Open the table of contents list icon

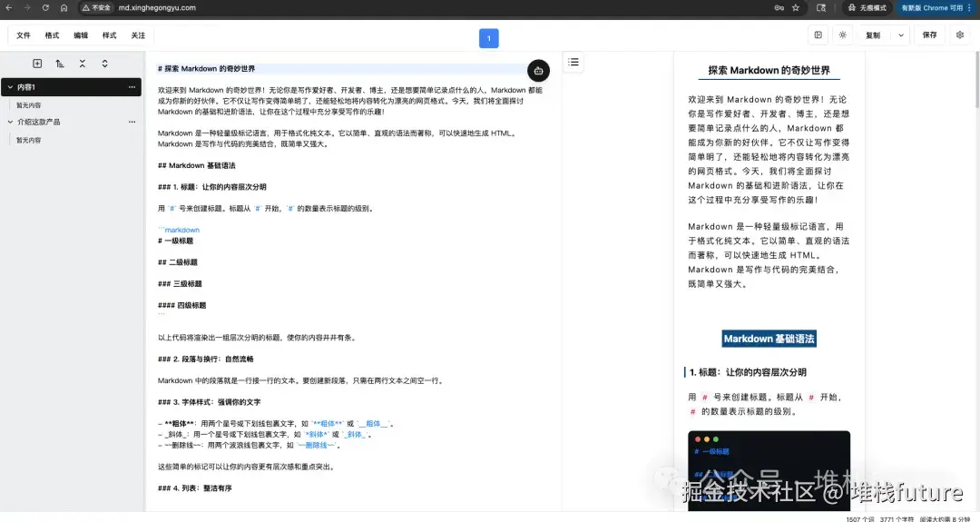[x=573, y=62]
